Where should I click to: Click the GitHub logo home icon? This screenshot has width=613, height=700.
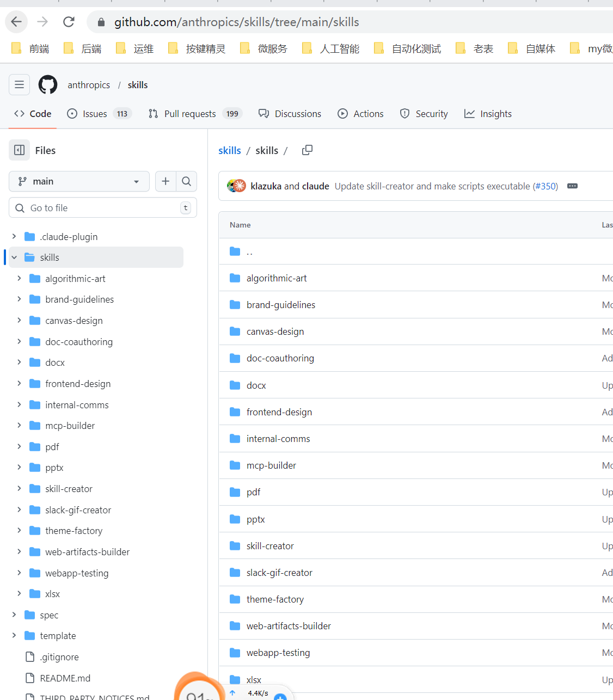[x=48, y=85]
